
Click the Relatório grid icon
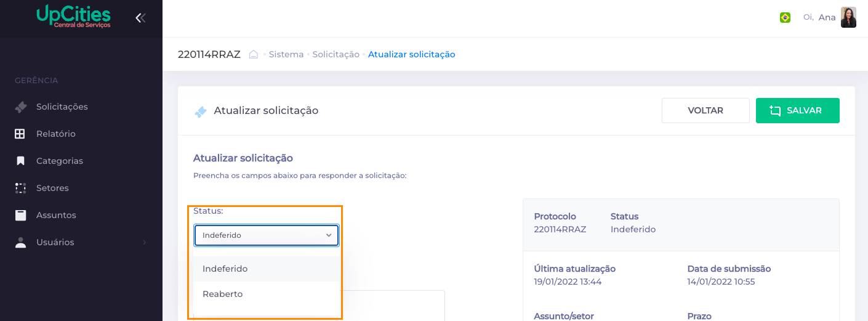(x=20, y=134)
